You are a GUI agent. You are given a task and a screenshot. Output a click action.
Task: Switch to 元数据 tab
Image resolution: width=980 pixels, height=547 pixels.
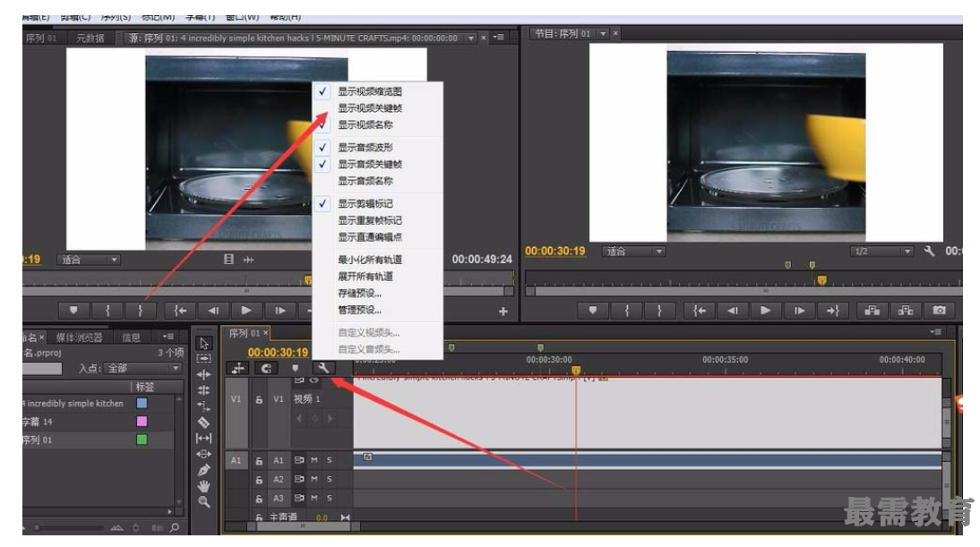click(90, 38)
